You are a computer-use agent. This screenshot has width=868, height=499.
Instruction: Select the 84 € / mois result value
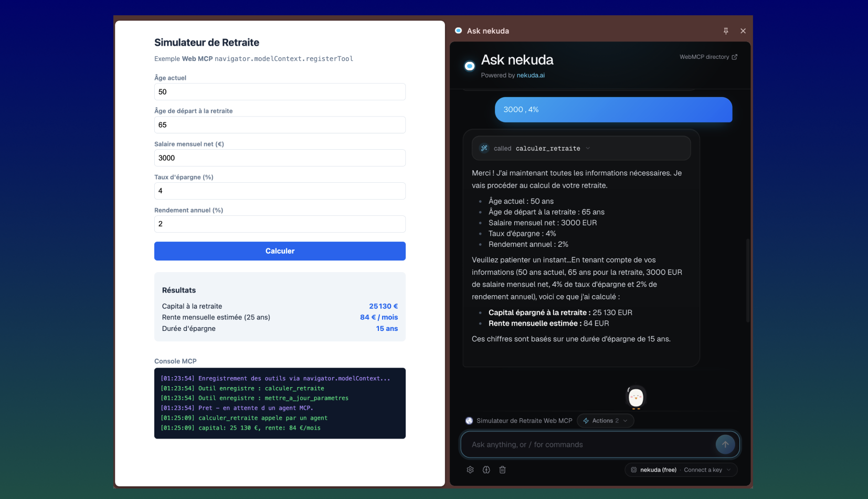coord(379,317)
